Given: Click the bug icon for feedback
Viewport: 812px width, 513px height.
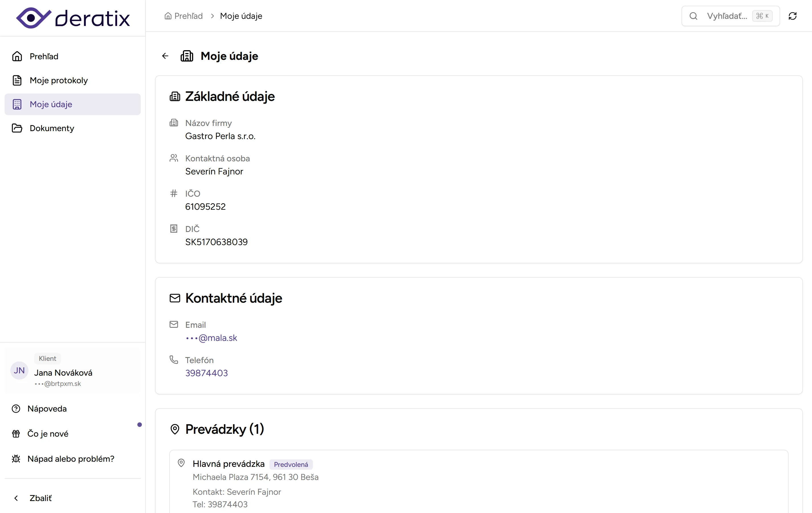Looking at the screenshot, I should [x=16, y=459].
